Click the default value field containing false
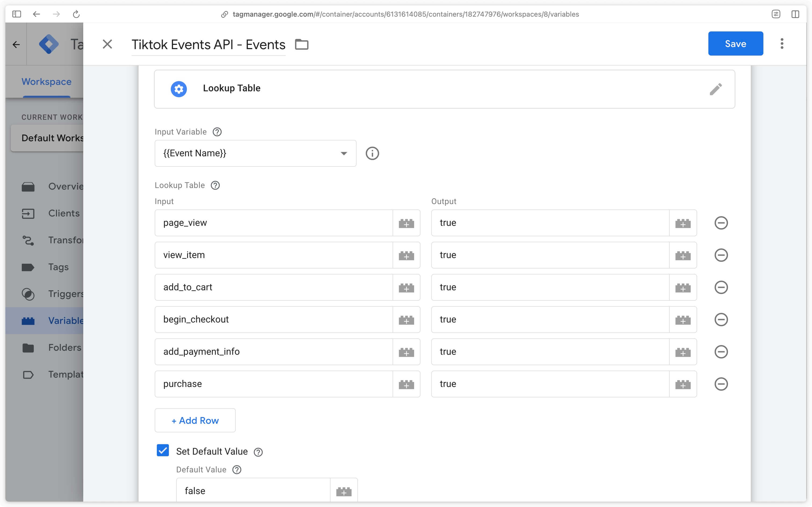Screen dimensions: 812x507 coord(253,490)
